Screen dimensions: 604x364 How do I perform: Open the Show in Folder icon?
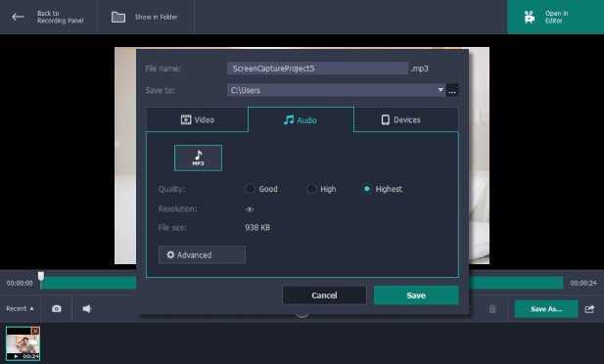click(x=118, y=17)
